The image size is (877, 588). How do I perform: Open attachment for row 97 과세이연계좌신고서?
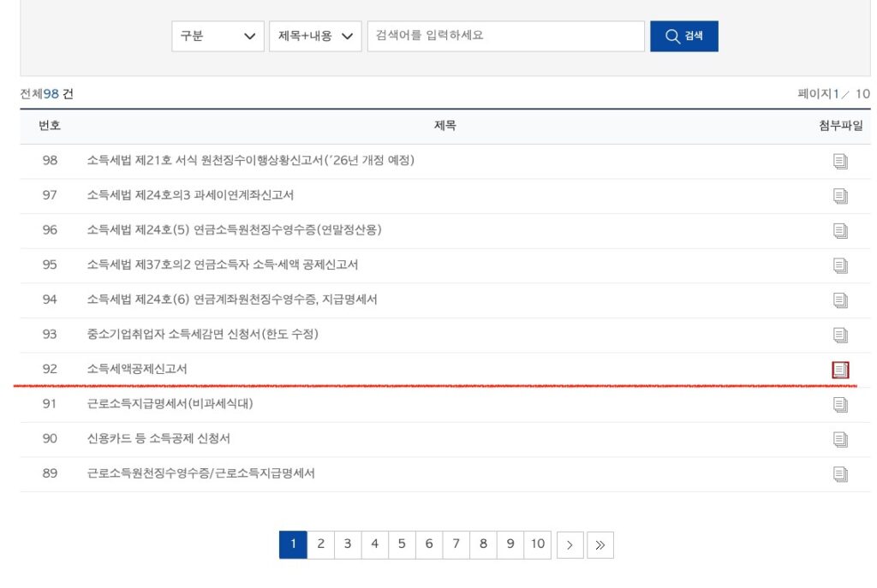click(x=840, y=196)
